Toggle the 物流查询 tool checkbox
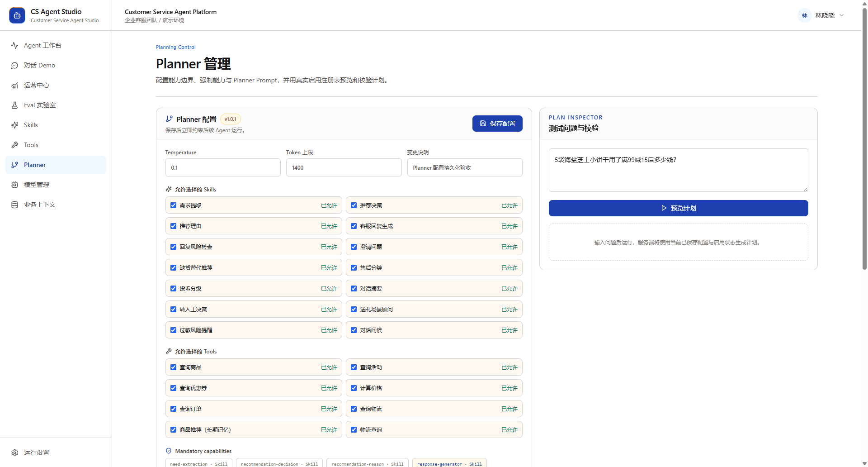The height and width of the screenshot is (467, 868). [x=354, y=429]
